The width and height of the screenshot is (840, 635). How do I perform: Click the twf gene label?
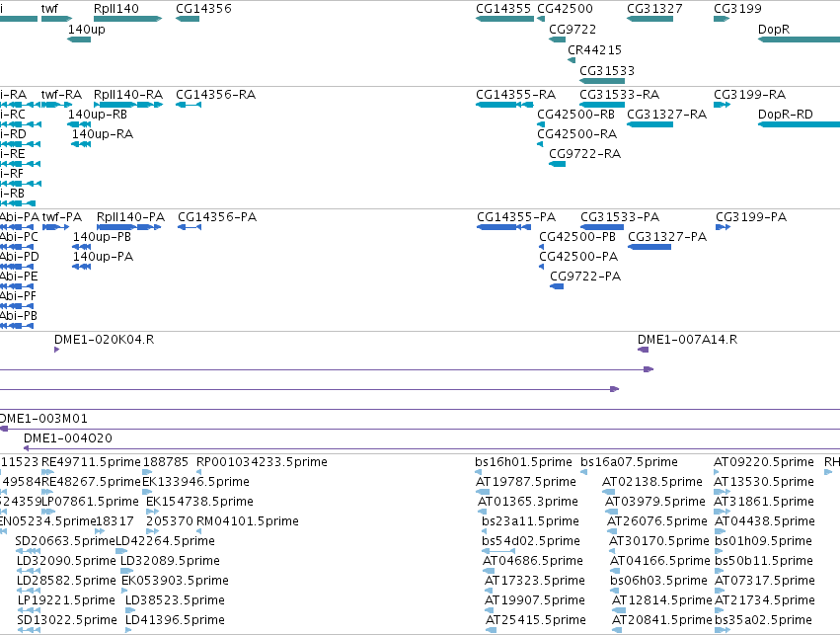(x=49, y=9)
